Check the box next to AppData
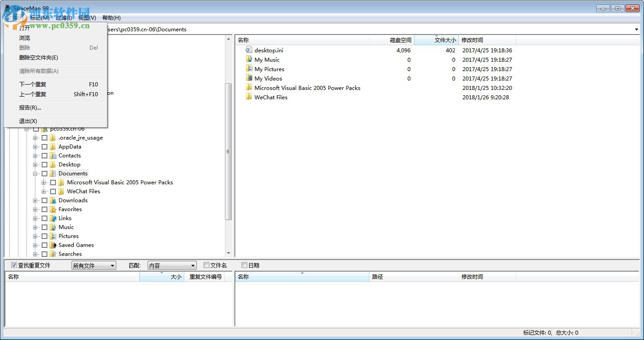The height and width of the screenshot is (340, 644). (44, 147)
